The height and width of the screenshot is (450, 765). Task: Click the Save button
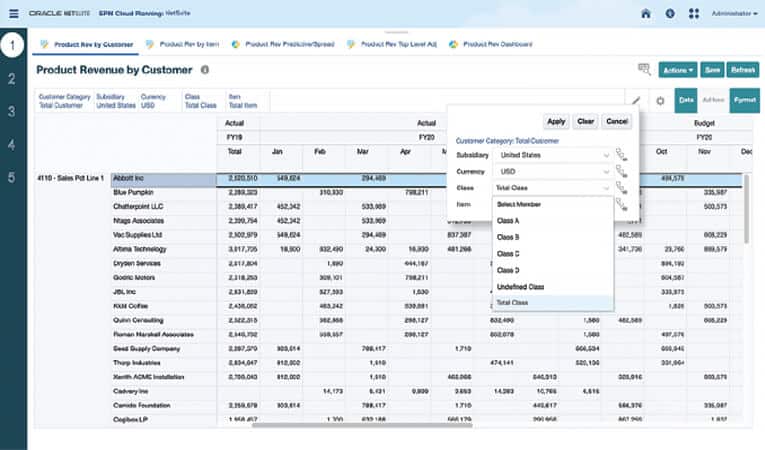tap(712, 70)
